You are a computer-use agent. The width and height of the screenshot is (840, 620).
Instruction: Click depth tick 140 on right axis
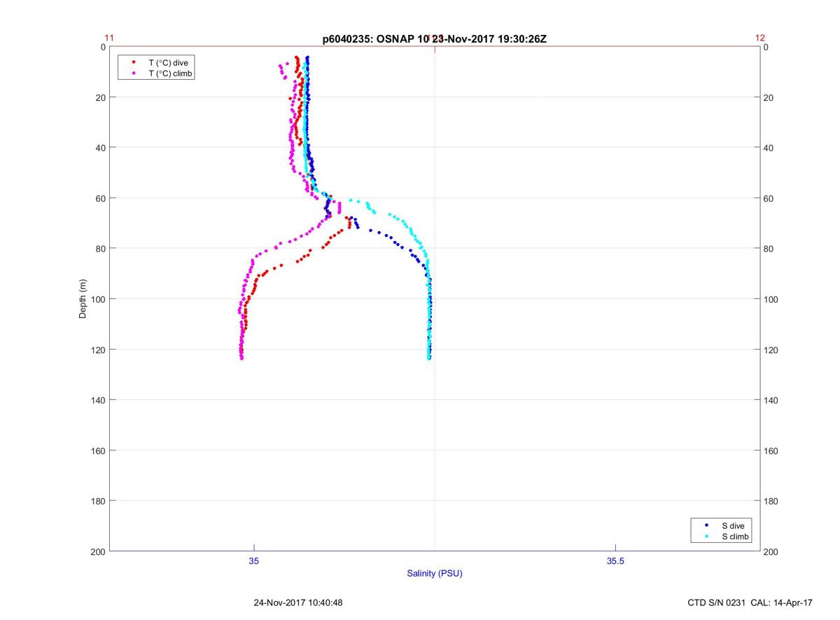click(x=771, y=400)
